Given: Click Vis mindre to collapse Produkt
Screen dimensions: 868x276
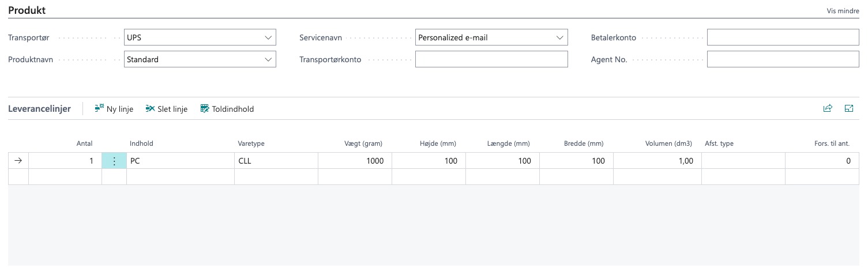Looking at the screenshot, I should [843, 11].
